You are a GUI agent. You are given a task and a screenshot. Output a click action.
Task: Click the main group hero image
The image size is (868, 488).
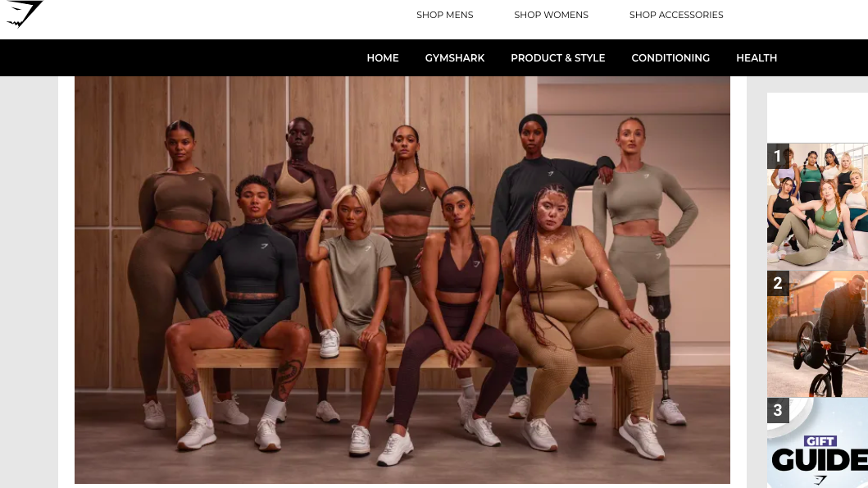tap(402, 280)
